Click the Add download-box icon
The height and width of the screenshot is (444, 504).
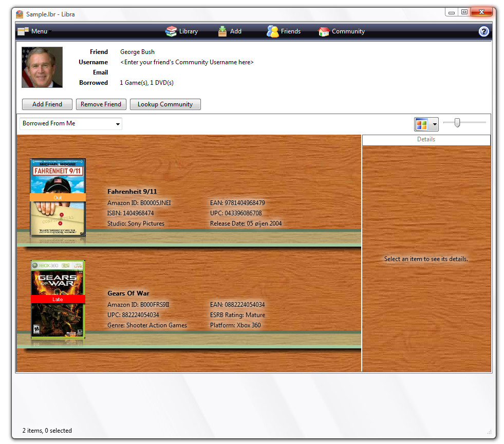tap(222, 31)
